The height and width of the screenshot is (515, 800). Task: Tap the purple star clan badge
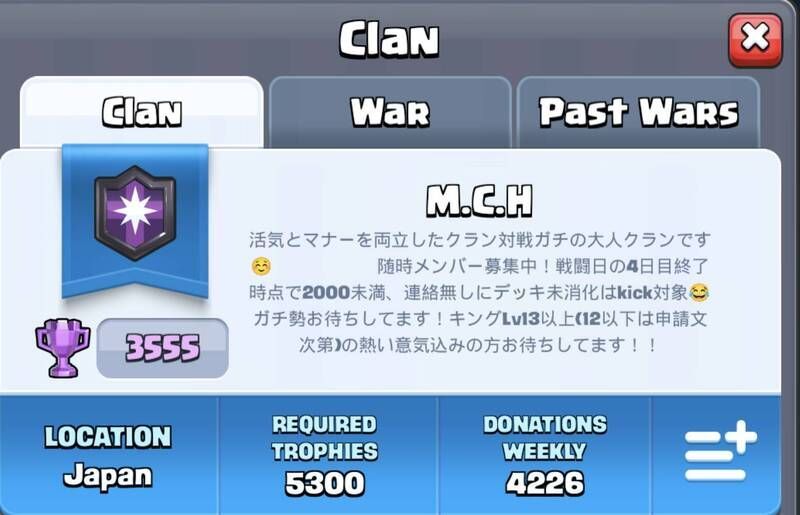[135, 213]
